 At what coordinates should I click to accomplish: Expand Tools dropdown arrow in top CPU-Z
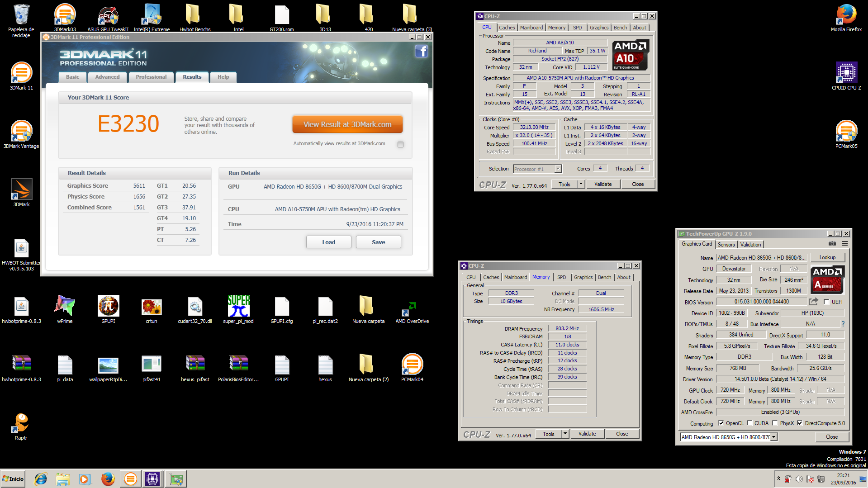(x=581, y=184)
